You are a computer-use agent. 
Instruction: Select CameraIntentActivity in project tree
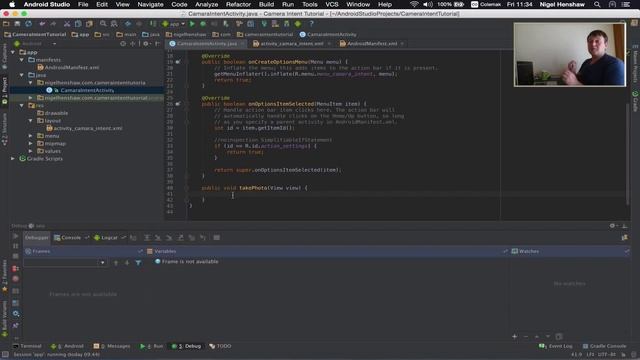pyautogui.click(x=87, y=90)
